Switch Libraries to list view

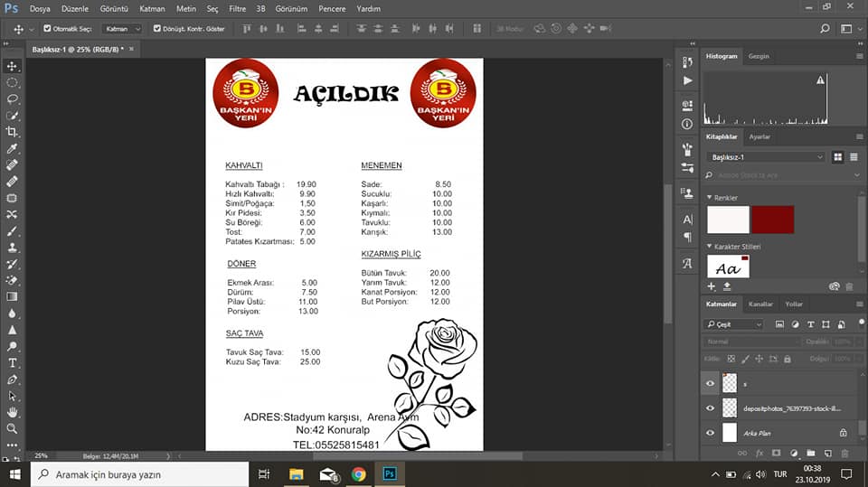pyautogui.click(x=854, y=157)
